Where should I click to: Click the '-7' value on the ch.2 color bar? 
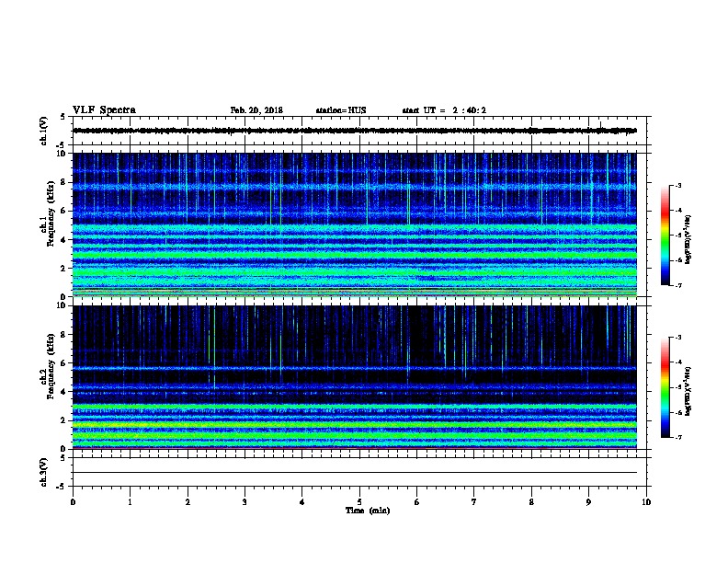pyautogui.click(x=677, y=437)
